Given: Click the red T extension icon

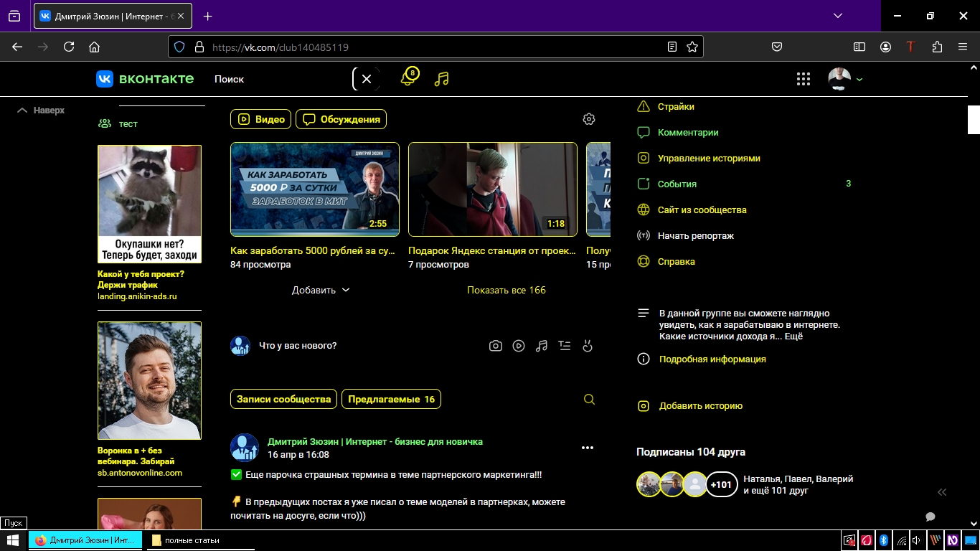Looking at the screenshot, I should tap(911, 47).
